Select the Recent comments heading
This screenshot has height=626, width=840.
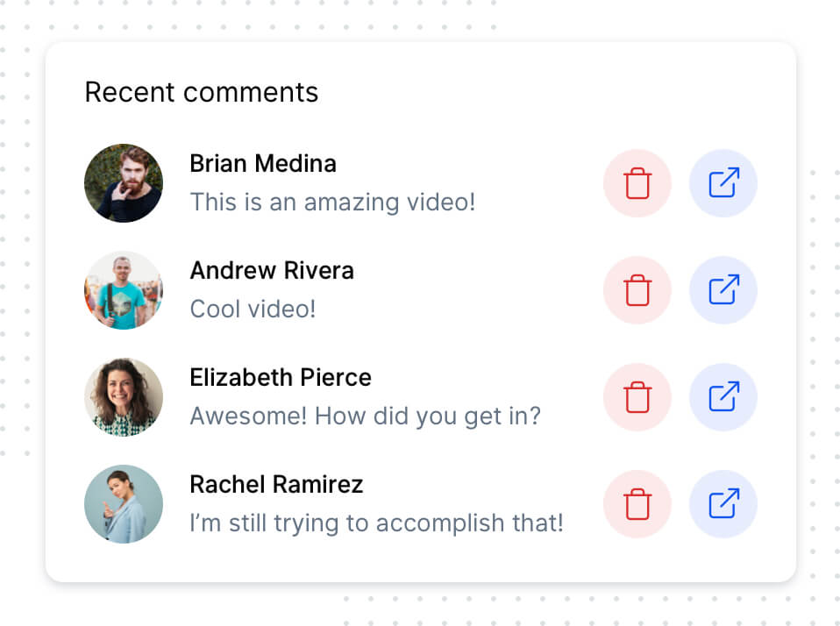pos(201,92)
